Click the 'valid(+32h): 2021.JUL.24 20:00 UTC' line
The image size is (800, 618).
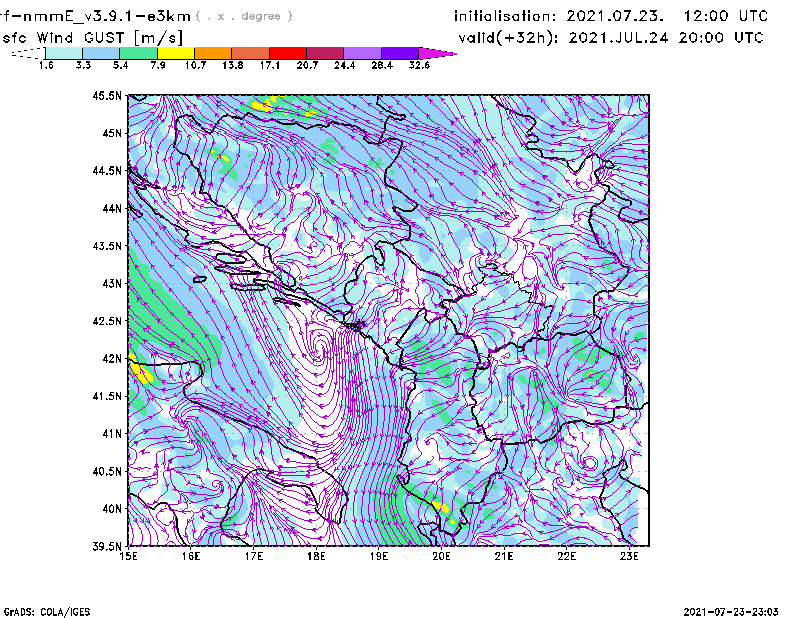coord(611,38)
